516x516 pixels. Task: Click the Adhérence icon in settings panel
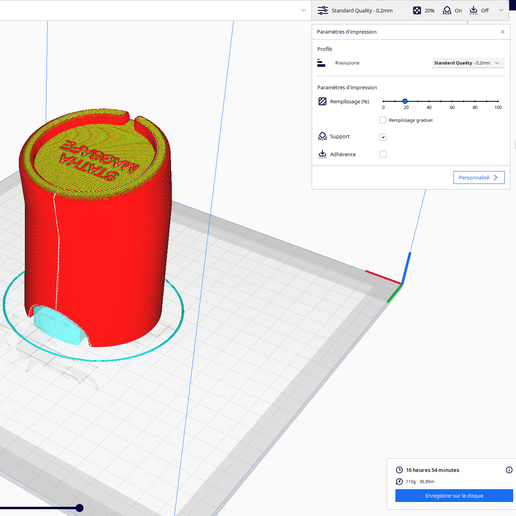click(322, 154)
